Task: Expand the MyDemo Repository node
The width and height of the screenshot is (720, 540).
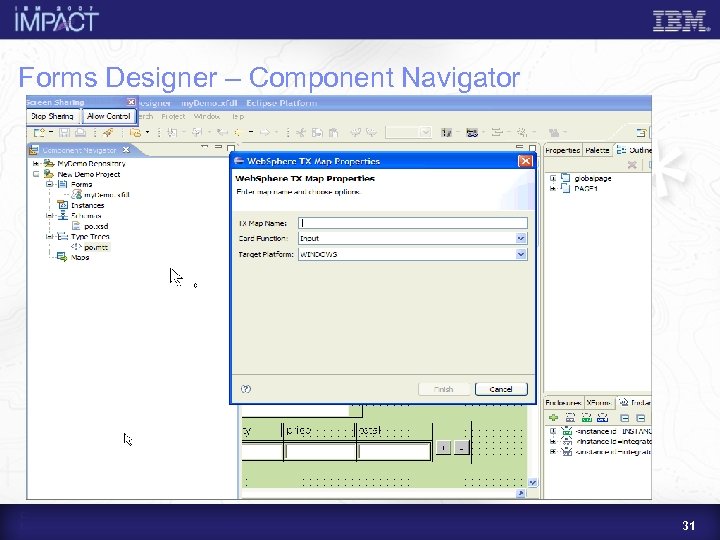Action: coord(36,163)
